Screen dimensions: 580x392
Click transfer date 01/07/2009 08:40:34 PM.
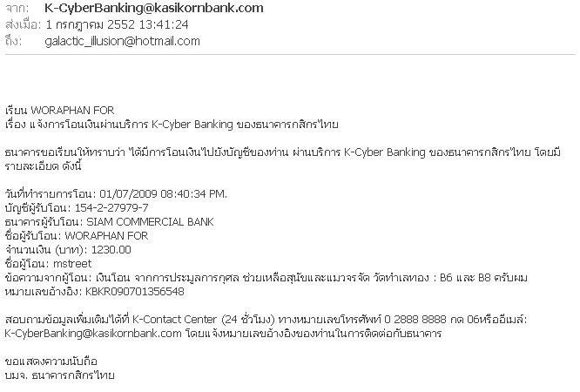point(163,194)
